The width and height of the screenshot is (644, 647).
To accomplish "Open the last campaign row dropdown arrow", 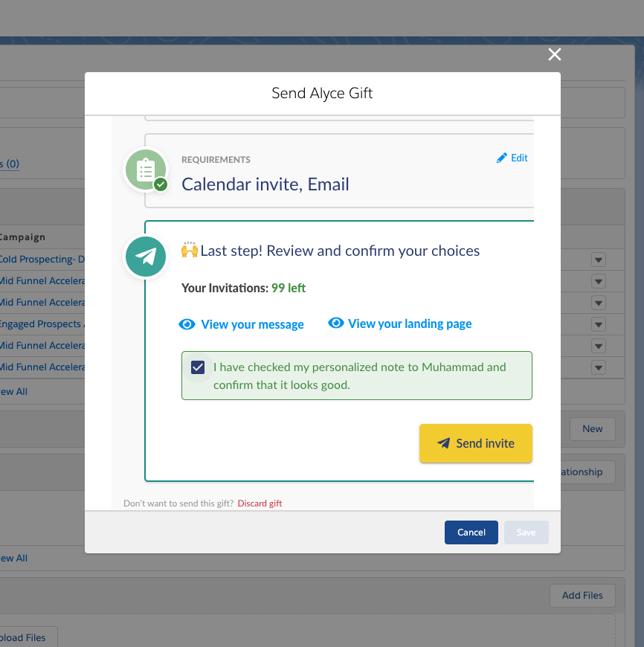I will (x=598, y=367).
